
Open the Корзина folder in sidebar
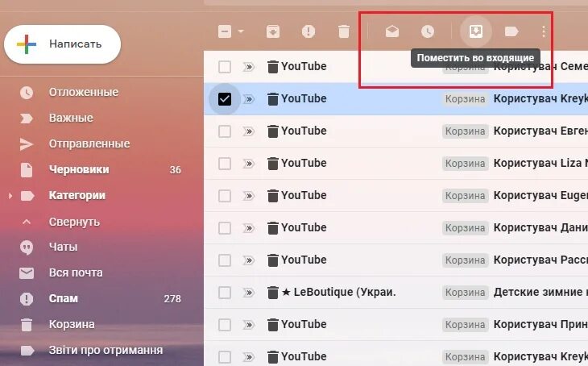[72, 324]
